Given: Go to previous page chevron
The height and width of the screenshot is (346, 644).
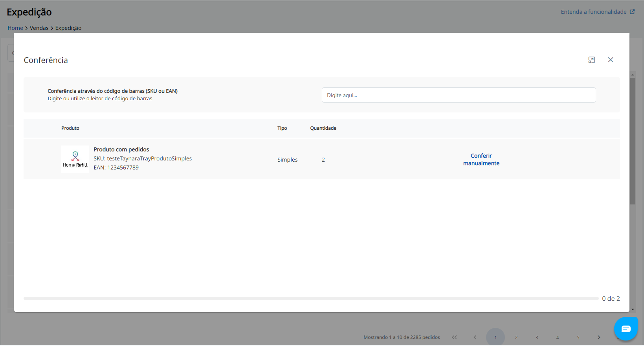Looking at the screenshot, I should (x=475, y=337).
